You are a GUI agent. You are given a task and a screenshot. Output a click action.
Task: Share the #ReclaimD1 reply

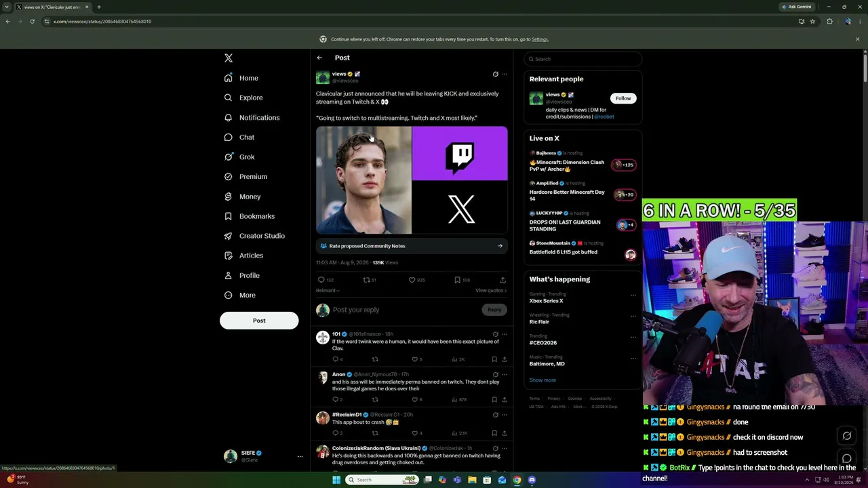(503, 433)
